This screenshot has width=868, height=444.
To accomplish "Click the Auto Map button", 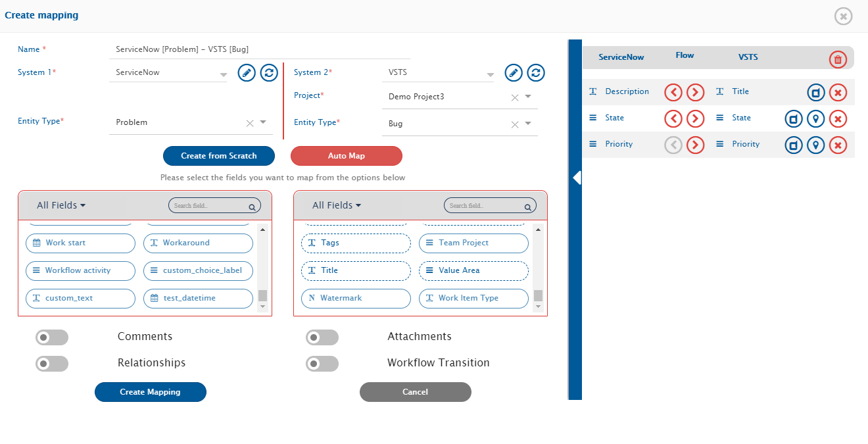I will tap(346, 156).
